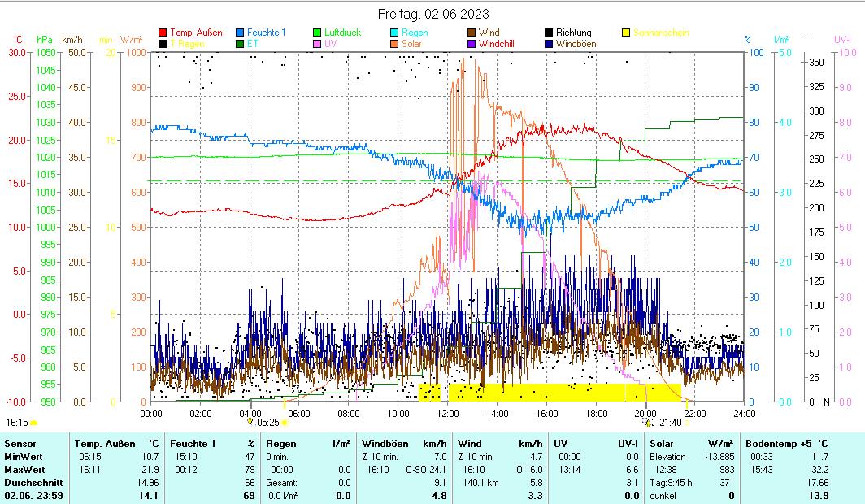865x504 pixels.
Task: Click the 18:00 time axis label
Action: [596, 414]
